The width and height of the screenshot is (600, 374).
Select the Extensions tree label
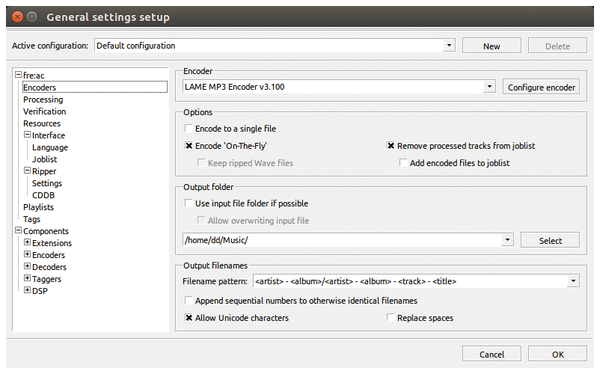tap(52, 243)
